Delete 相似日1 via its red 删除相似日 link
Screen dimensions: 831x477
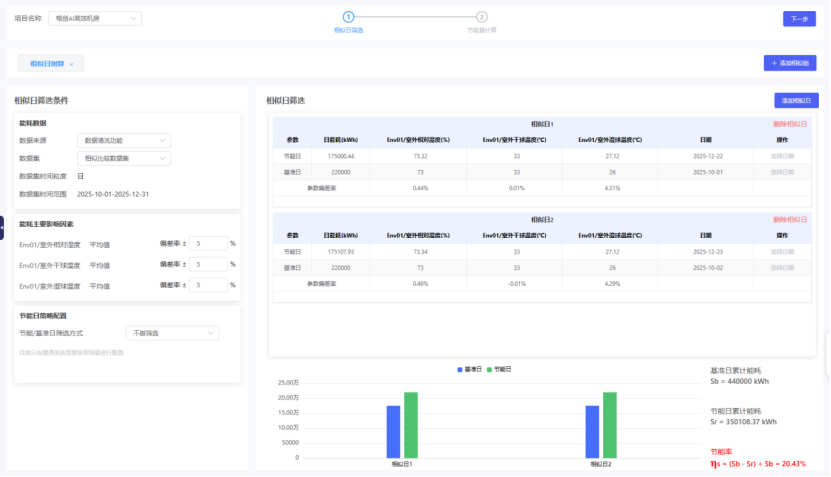[x=790, y=124]
